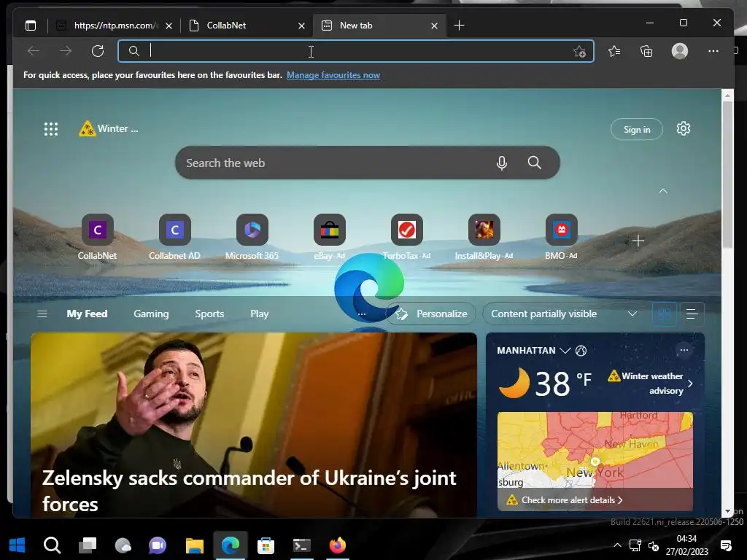Open Terminal from taskbar
The width and height of the screenshot is (747, 560).
click(x=301, y=545)
